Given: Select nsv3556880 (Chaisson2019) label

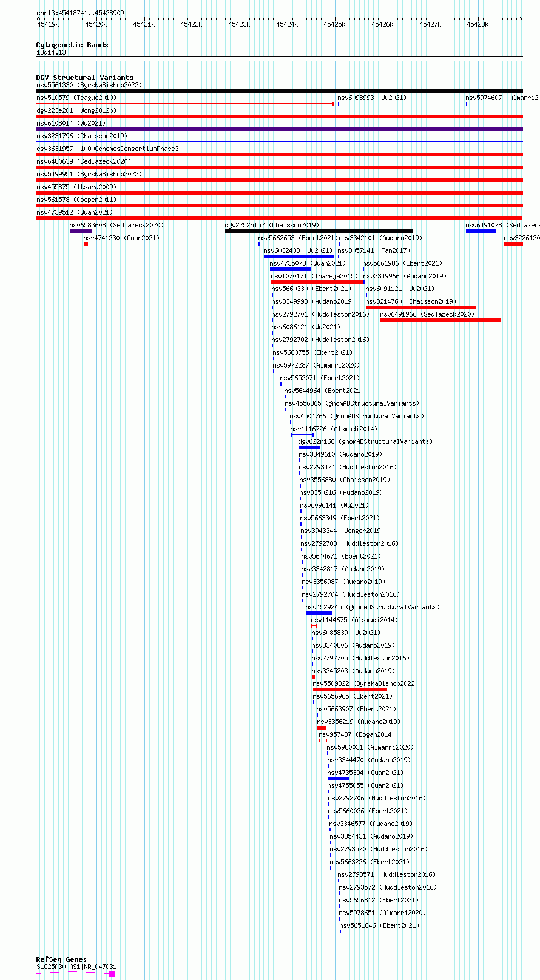Looking at the screenshot, I should tap(345, 480).
